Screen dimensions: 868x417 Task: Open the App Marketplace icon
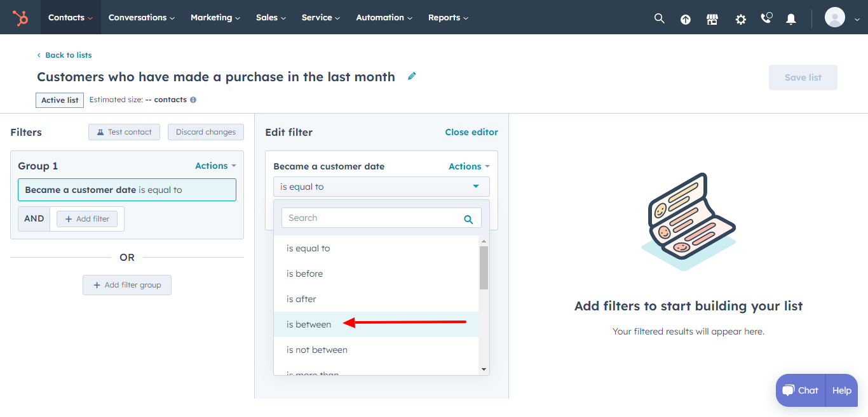pos(712,18)
